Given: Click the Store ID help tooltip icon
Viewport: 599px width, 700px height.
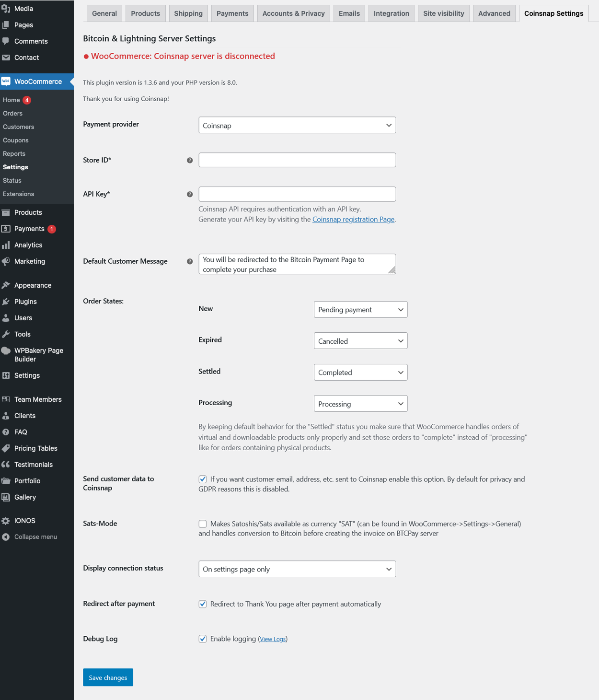Looking at the screenshot, I should click(x=190, y=160).
